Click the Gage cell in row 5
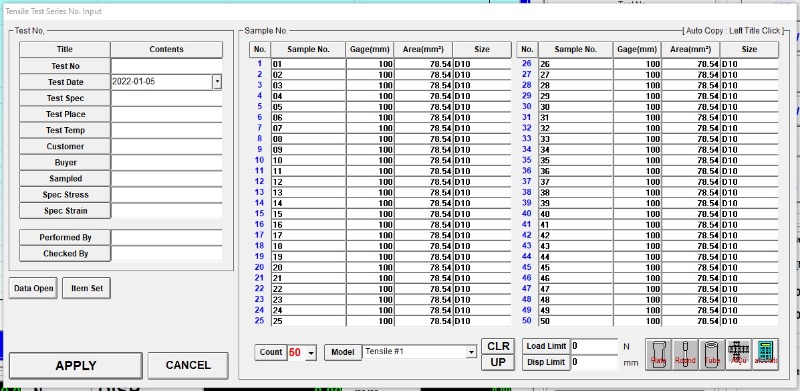Screen dimensions: 800x391 [370, 107]
